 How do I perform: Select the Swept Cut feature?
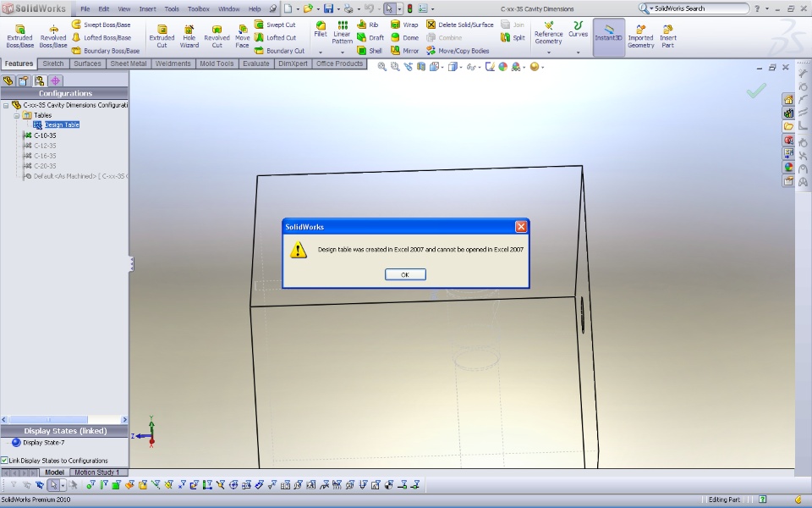point(275,25)
